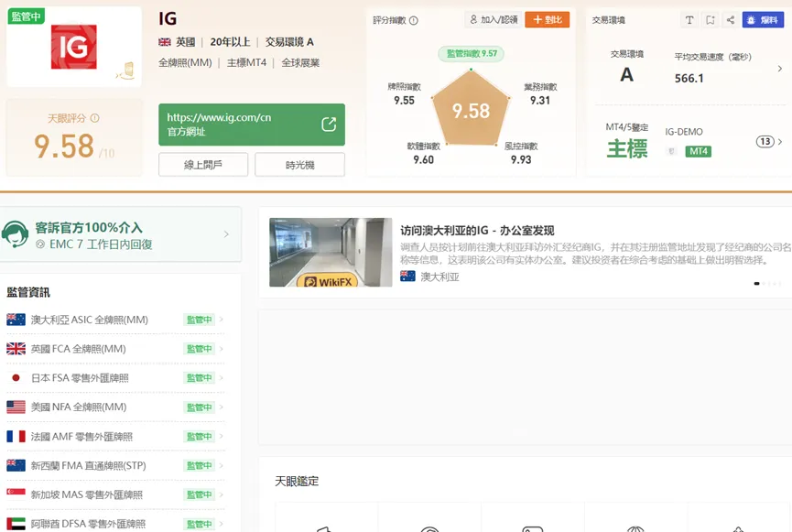Click the EMC 7 工作日內回復 text
792x532 pixels.
[x=101, y=244]
